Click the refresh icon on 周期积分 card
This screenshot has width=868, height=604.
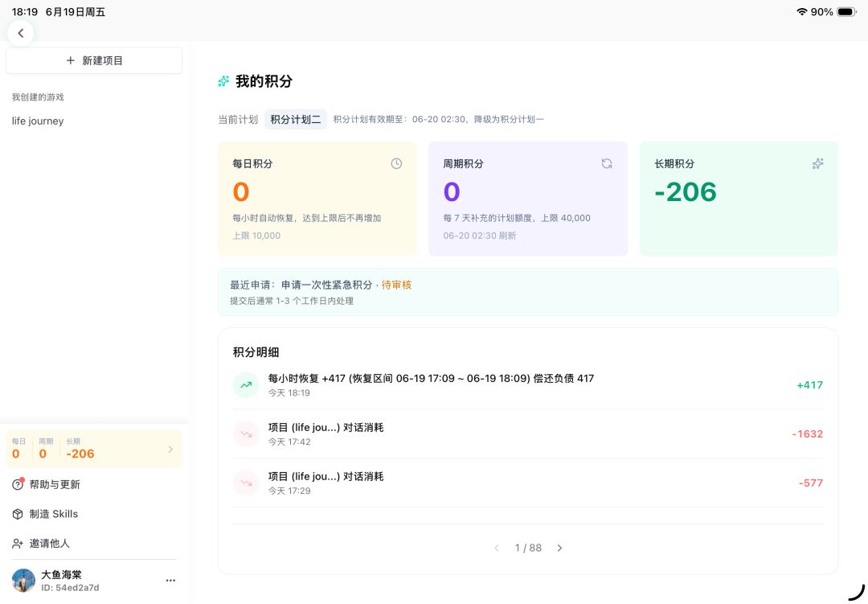(x=607, y=163)
